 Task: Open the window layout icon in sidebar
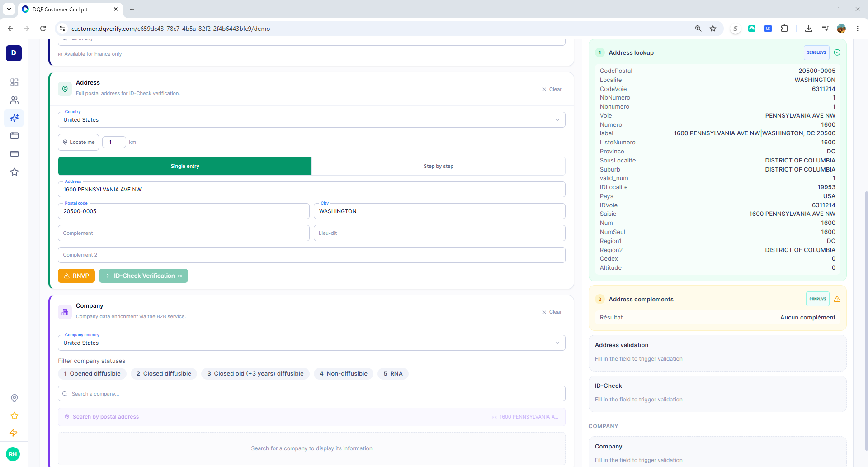14,136
